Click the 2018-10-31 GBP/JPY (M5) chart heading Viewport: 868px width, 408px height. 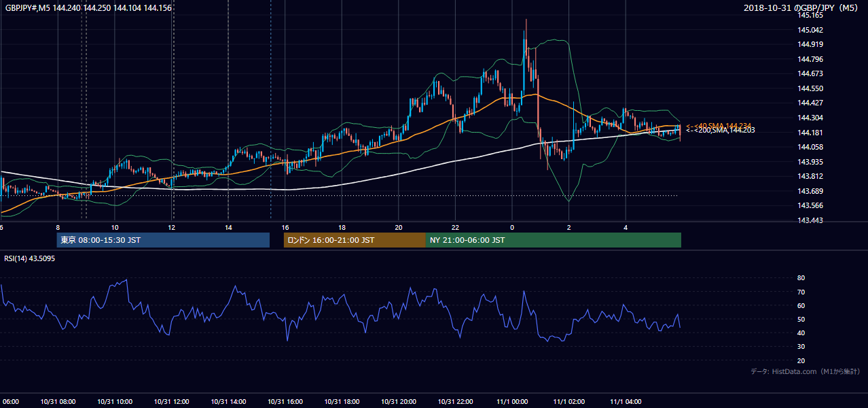(801, 7)
